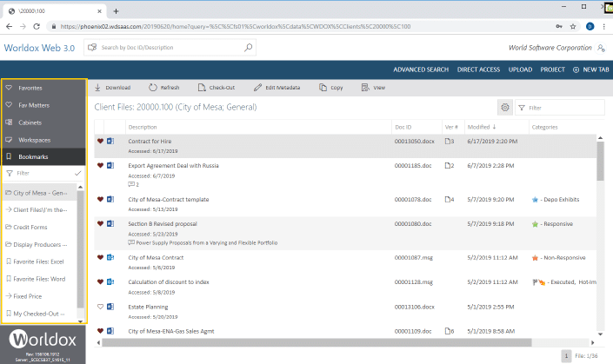Open Workspaces in sidebar
Viewport: 613px width, 364px height.
pos(43,140)
